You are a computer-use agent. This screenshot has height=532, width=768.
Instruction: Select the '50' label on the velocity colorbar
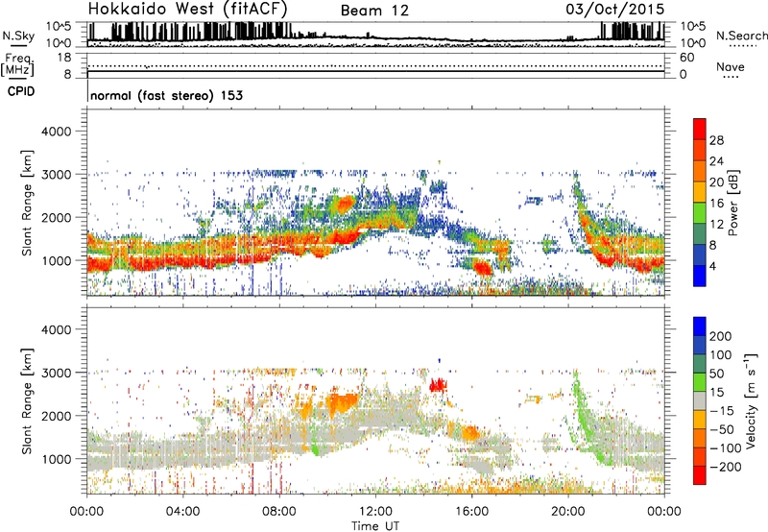pos(716,374)
